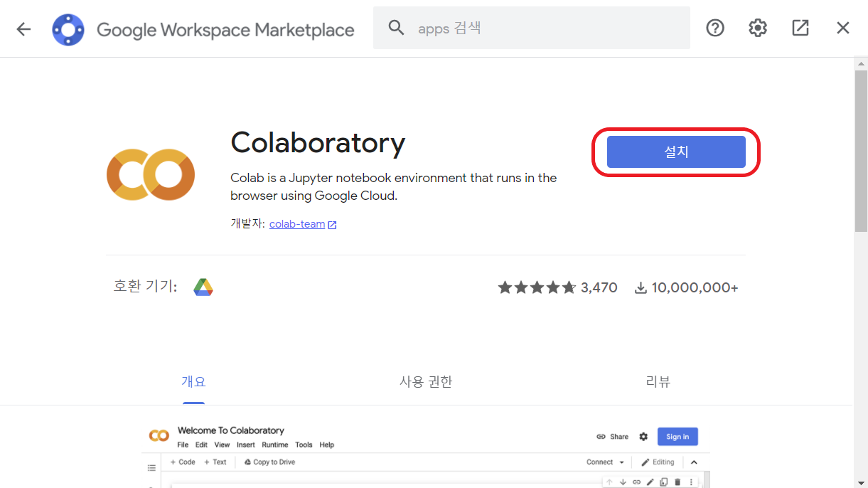Screen dimensions: 868x488
Task: Switch to the 개요 tab
Action: tap(193, 381)
